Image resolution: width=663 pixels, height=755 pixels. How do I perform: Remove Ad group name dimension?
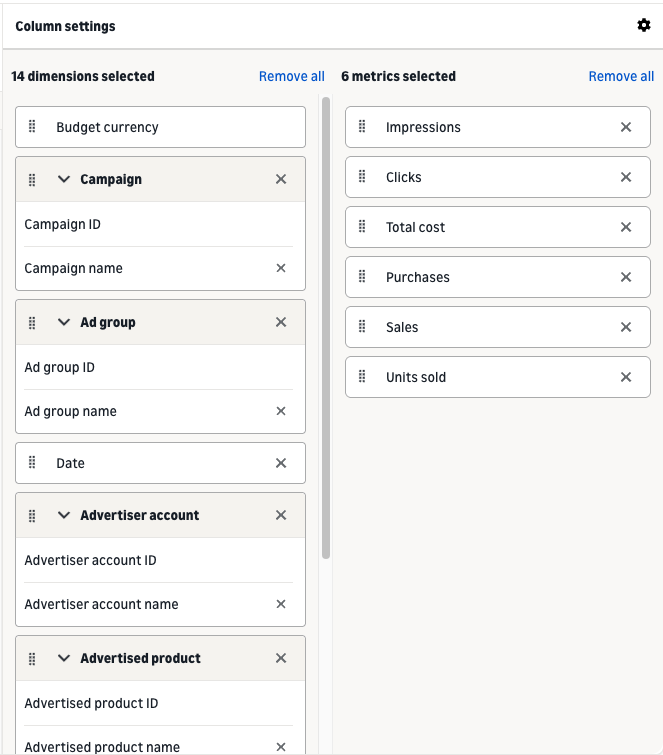281,411
